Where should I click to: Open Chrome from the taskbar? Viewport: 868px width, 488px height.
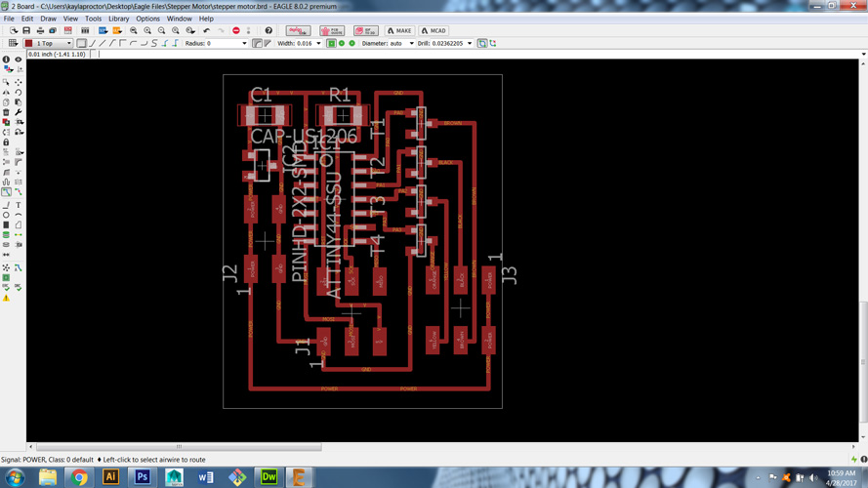pyautogui.click(x=79, y=477)
